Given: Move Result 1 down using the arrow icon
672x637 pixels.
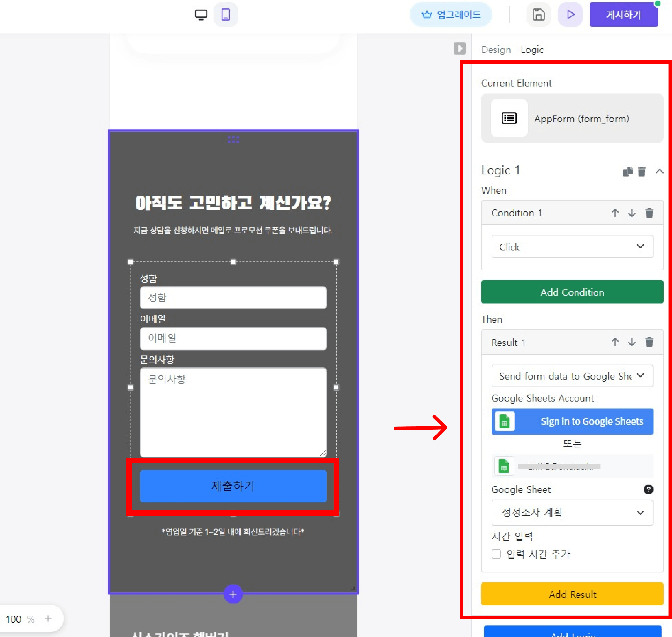Looking at the screenshot, I should point(632,342).
